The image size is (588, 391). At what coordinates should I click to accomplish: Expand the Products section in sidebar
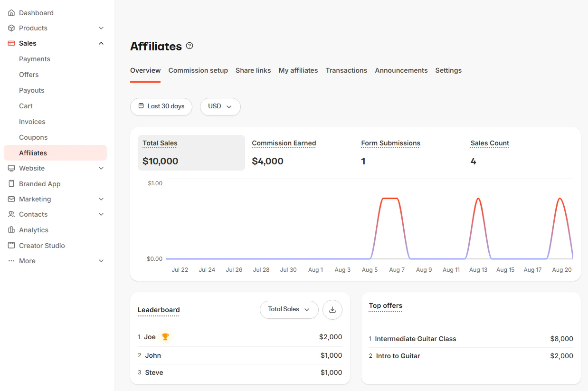101,28
